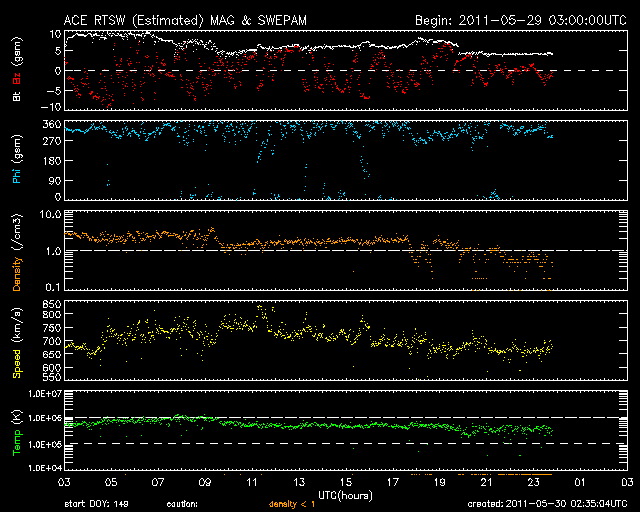This screenshot has height=512, width=640.
Task: Click the '270' tick on Phi axis
Action: tap(52, 141)
